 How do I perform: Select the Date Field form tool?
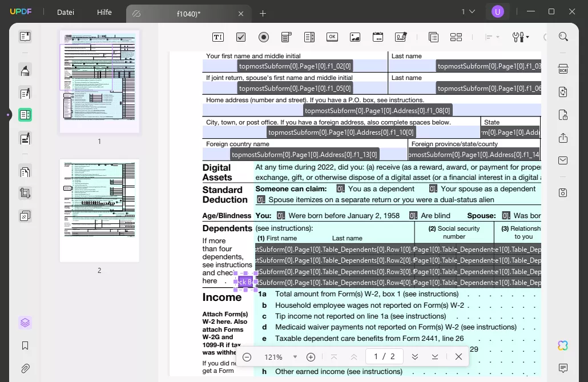[378, 37]
